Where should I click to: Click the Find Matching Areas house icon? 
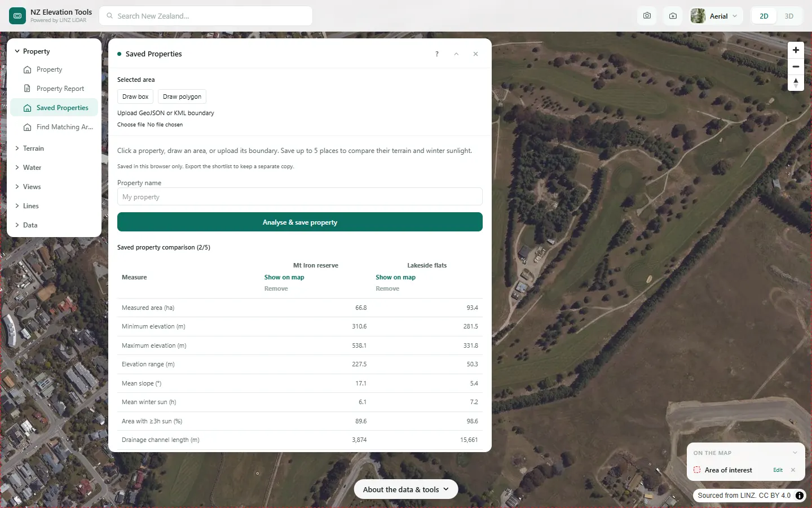tap(27, 127)
